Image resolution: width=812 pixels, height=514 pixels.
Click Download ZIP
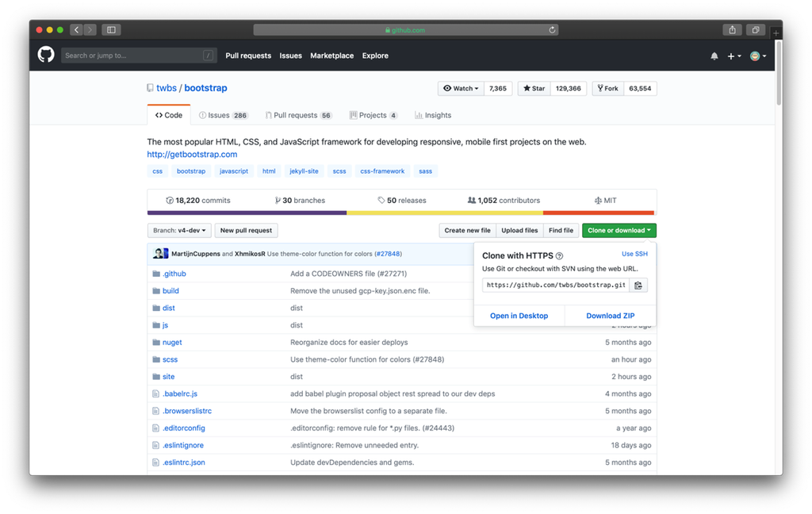(610, 316)
